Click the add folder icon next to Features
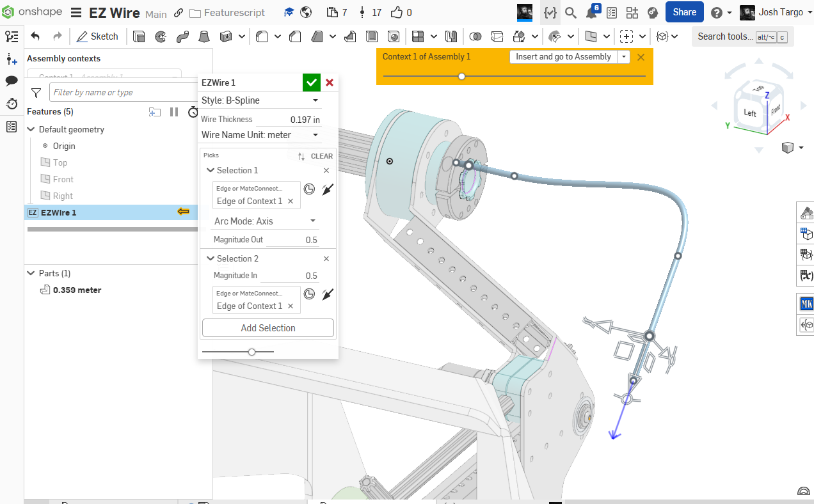 155,112
